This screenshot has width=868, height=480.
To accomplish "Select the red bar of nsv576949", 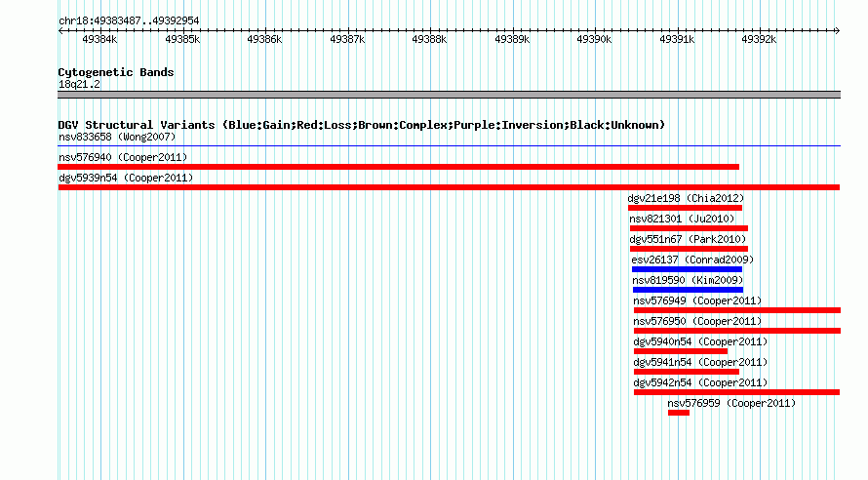I will (737, 310).
